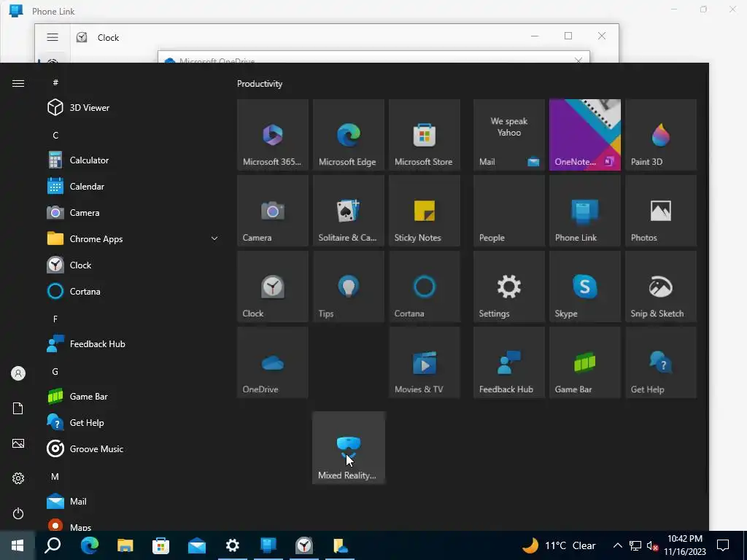Image resolution: width=747 pixels, height=560 pixels.
Task: Click the Windows Start button
Action: tap(18, 545)
